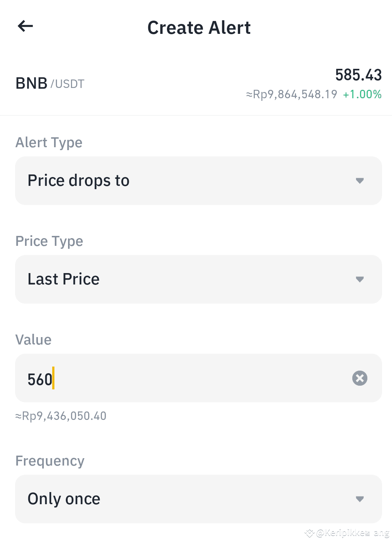Tap the Alert Type label
This screenshot has height=541, width=392.
tap(49, 142)
